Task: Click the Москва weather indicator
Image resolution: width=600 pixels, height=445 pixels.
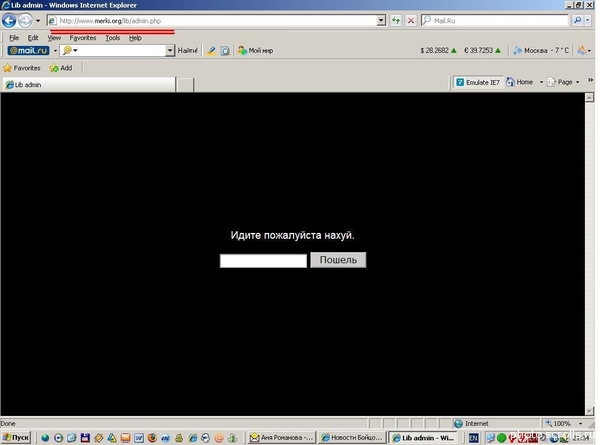Action: coord(541,51)
